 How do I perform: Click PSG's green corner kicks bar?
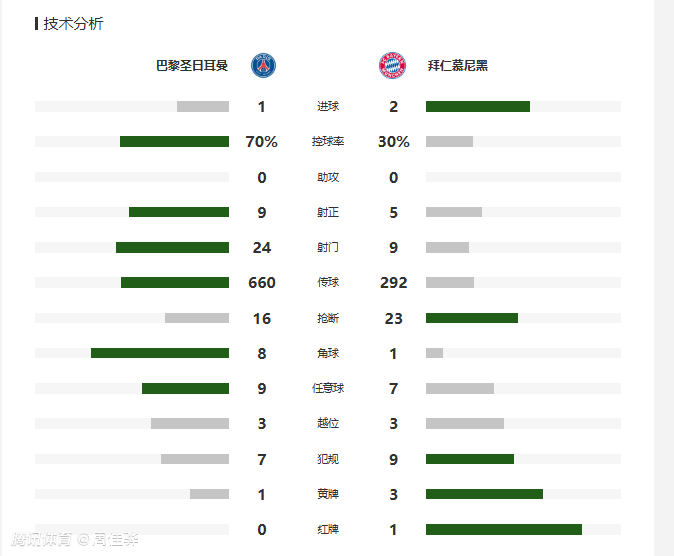tap(160, 353)
